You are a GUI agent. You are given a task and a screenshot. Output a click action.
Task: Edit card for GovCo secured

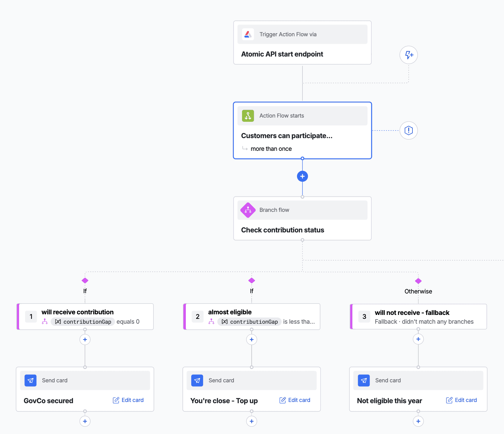[x=128, y=400]
